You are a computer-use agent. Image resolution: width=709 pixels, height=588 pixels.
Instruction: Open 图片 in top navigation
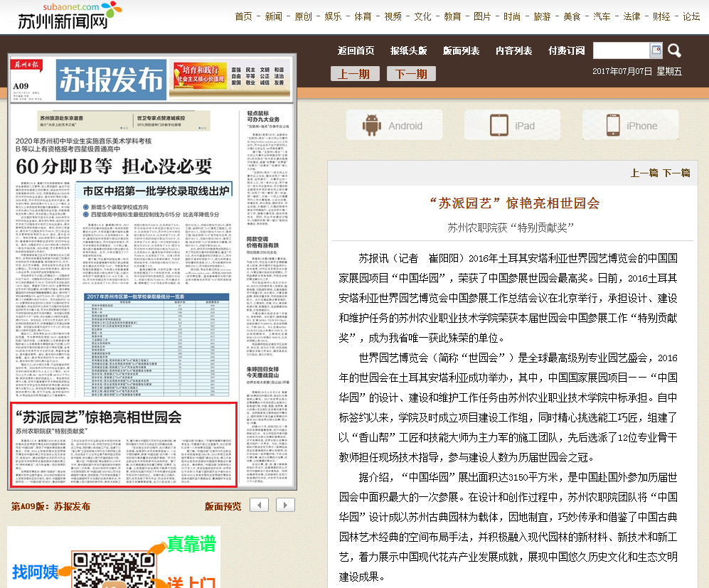point(482,17)
